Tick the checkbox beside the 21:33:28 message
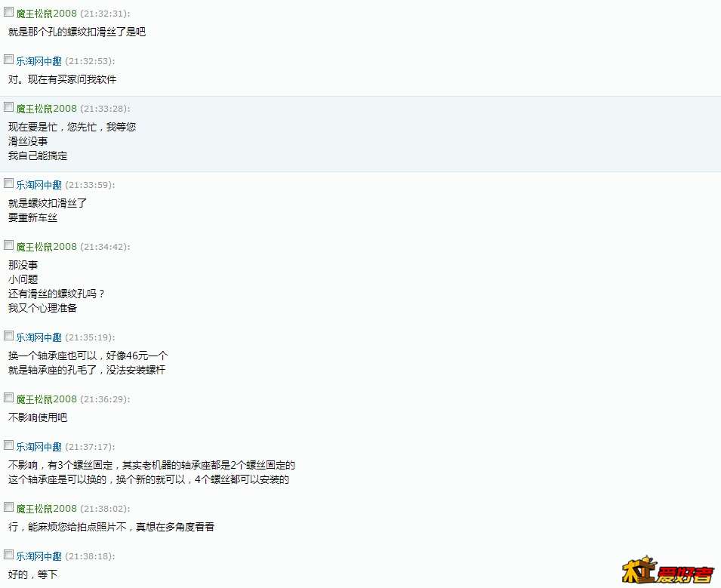Image resolution: width=721 pixels, height=588 pixels. point(9,106)
